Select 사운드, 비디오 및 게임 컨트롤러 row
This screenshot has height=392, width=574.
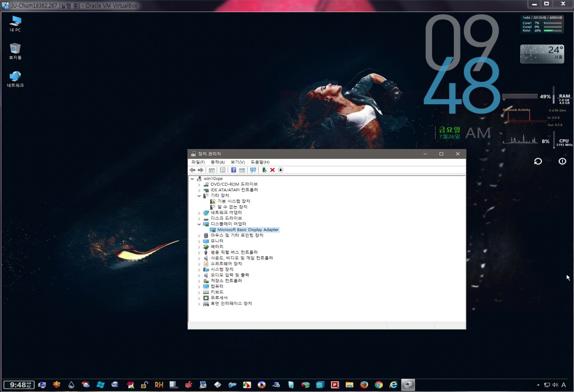click(242, 258)
